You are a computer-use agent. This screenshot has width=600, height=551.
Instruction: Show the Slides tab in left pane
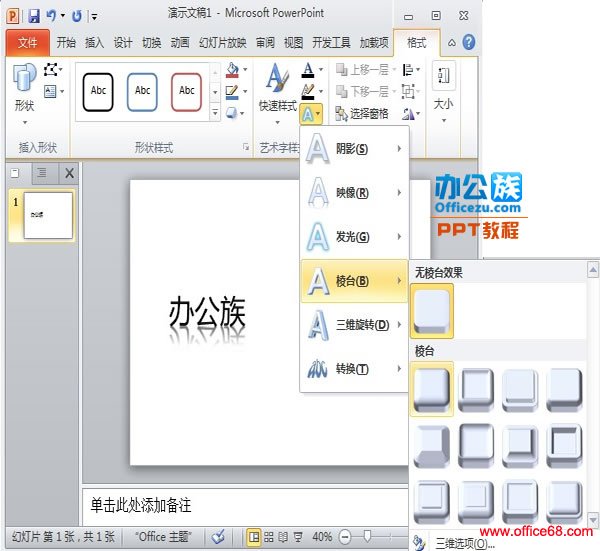point(15,173)
